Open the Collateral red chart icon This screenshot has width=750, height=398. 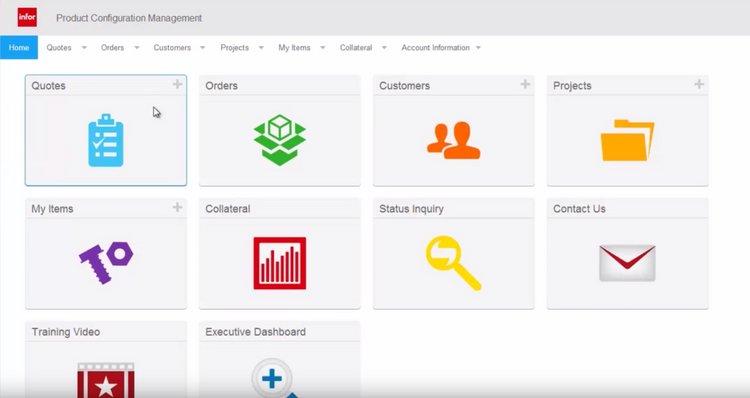pos(280,263)
